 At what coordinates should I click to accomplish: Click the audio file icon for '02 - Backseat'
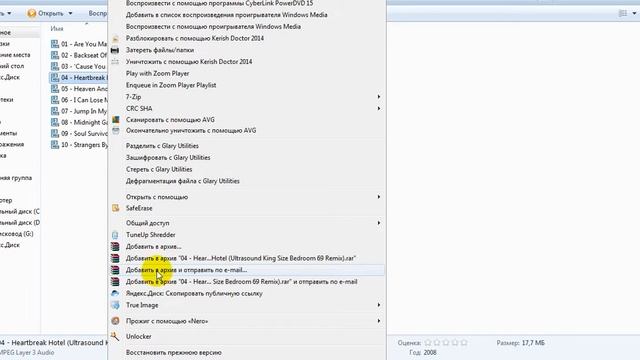pos(55,55)
